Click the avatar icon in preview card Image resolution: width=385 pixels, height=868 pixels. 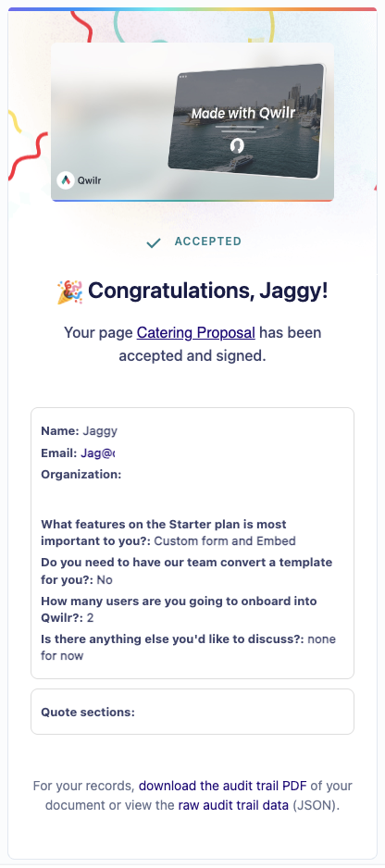(237, 145)
